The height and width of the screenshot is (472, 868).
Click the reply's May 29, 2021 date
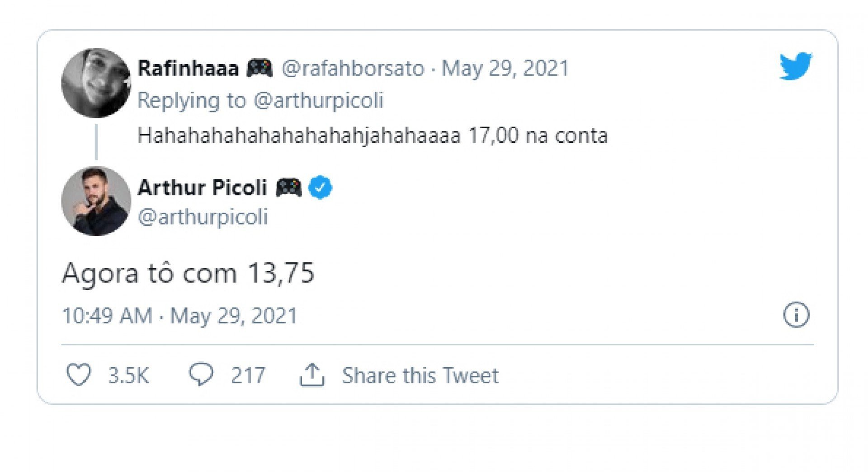[x=505, y=69]
